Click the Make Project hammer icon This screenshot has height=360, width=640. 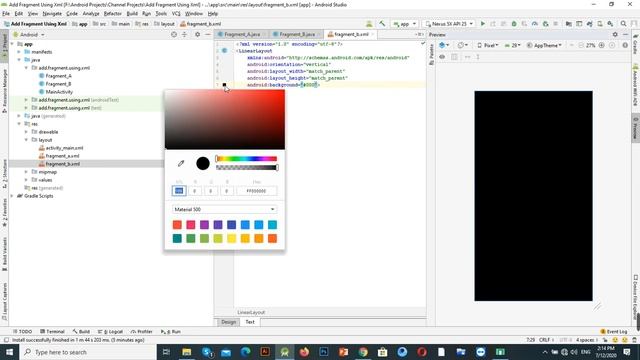point(382,24)
